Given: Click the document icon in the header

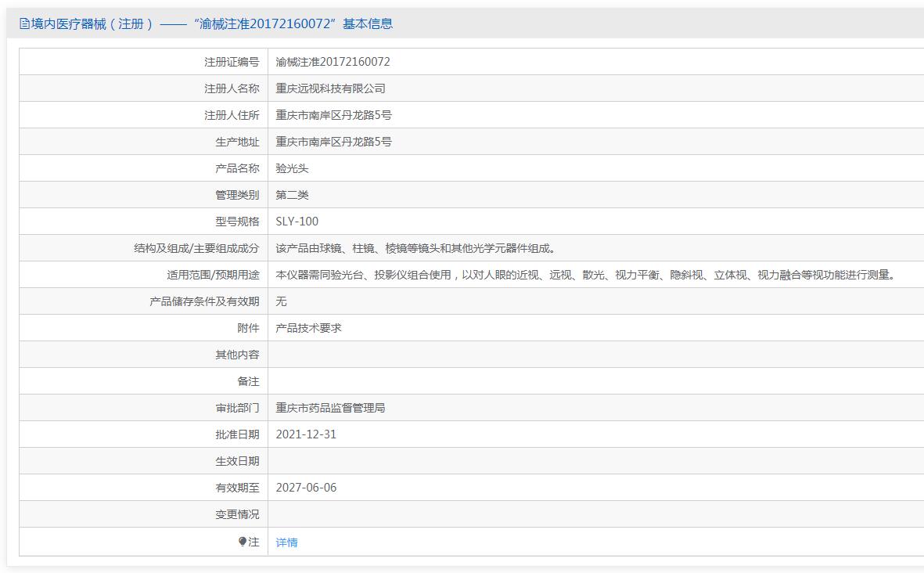Looking at the screenshot, I should click(x=24, y=23).
